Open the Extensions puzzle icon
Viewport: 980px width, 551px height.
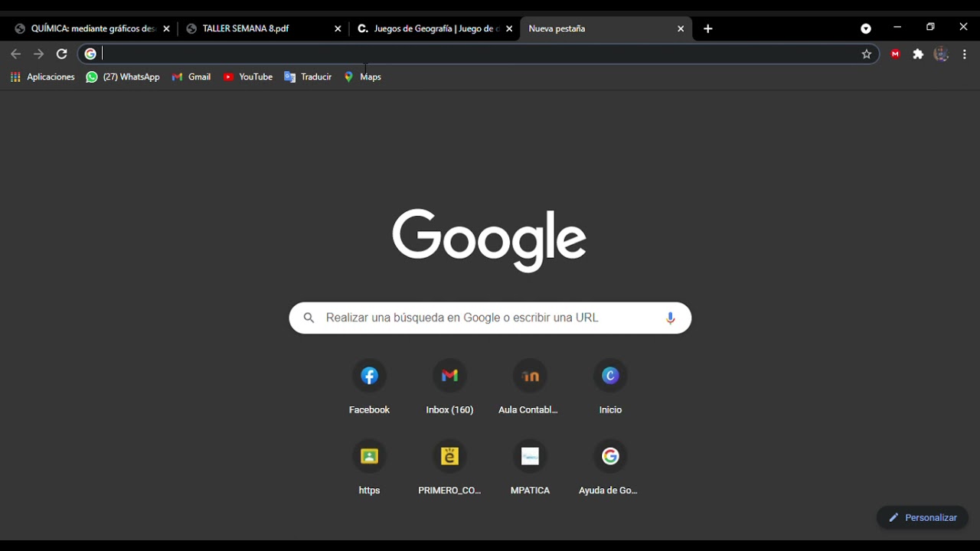[x=918, y=54]
